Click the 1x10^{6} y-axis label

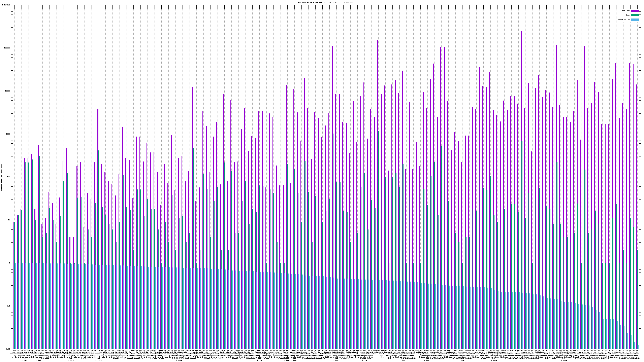6,5
